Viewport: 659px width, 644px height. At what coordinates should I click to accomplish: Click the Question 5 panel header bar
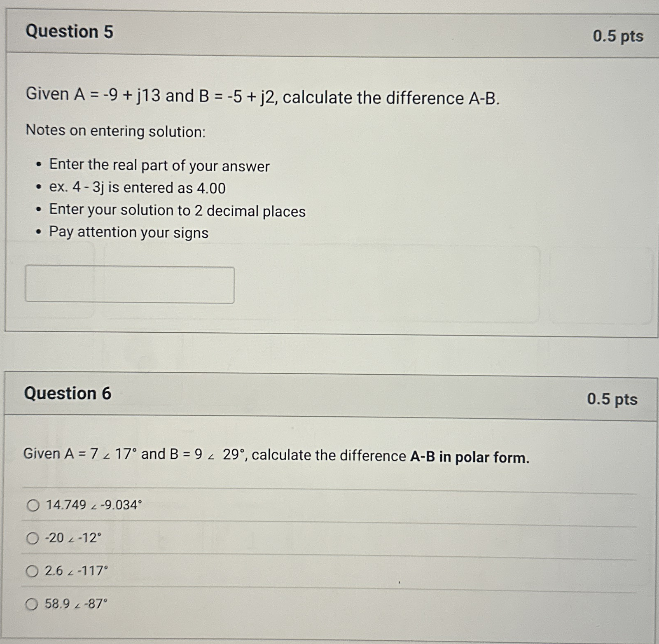(x=329, y=32)
